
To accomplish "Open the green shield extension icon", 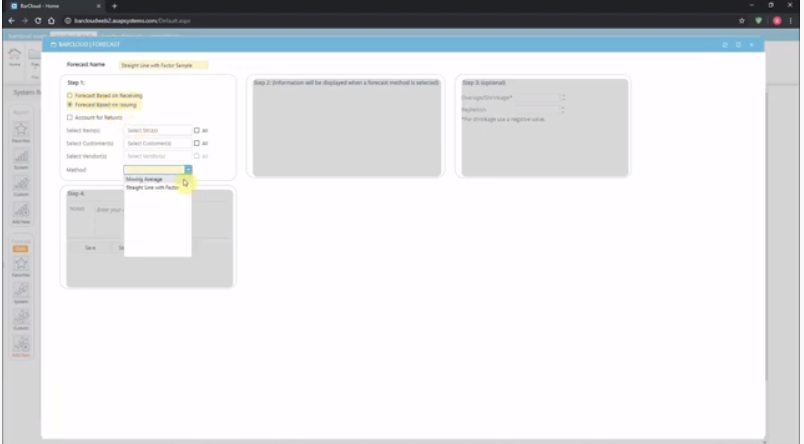I will pos(758,21).
